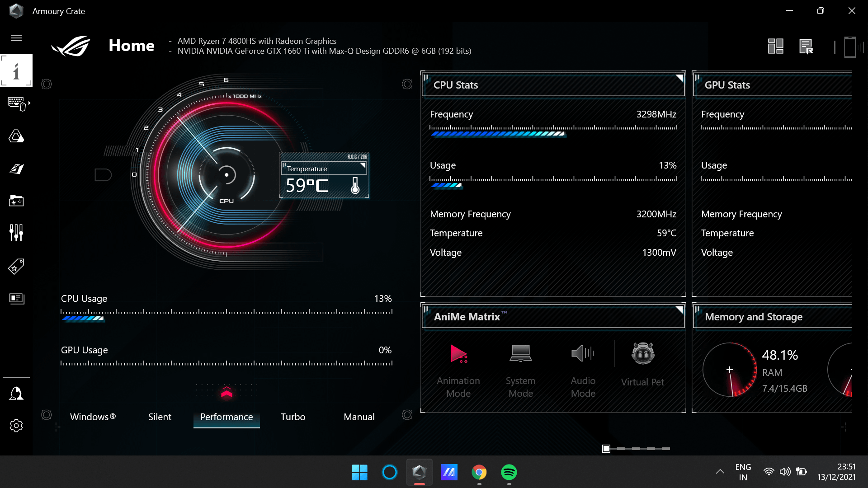Click the thermometer temperature icon
868x488 pixels.
pyautogui.click(x=355, y=185)
